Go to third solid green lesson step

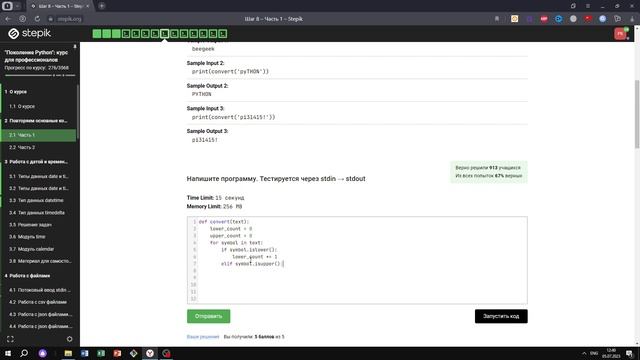(x=116, y=34)
